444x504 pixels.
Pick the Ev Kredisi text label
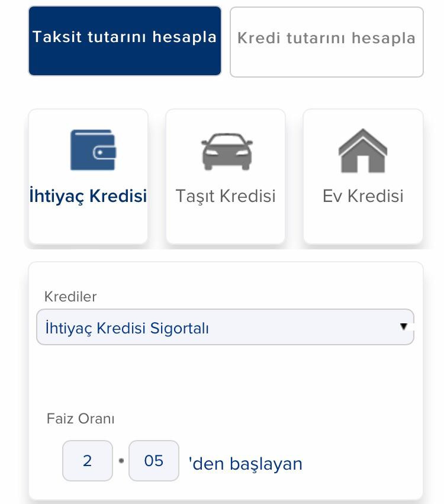(362, 196)
